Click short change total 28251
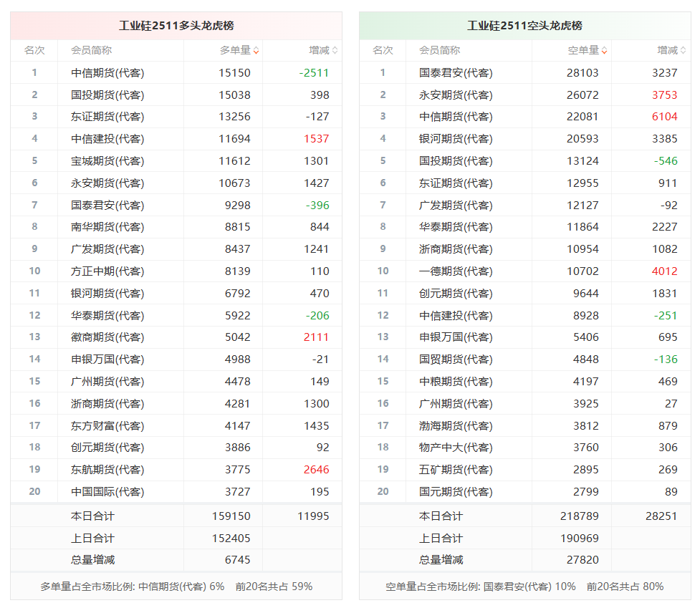The image size is (700, 608). tap(661, 516)
